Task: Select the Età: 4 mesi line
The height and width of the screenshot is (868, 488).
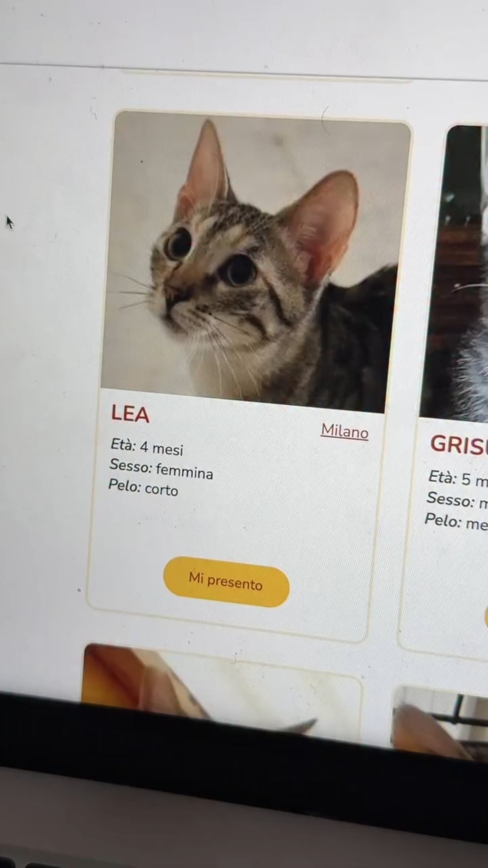Action: [147, 447]
